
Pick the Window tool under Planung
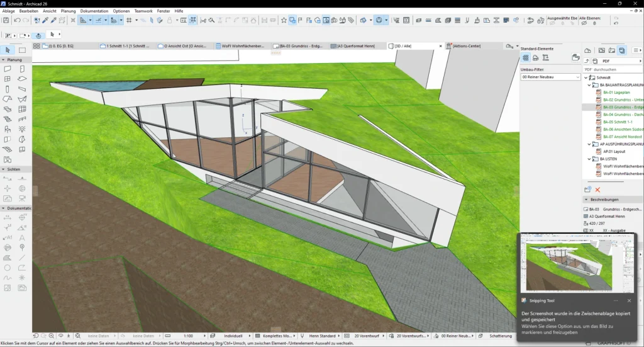click(x=8, y=79)
